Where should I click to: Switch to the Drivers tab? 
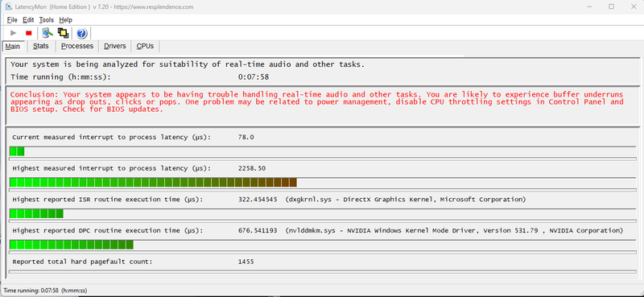click(x=115, y=46)
